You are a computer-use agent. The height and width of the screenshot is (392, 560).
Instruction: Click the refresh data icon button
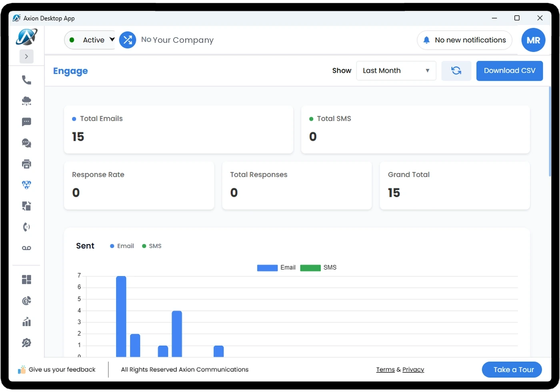456,71
